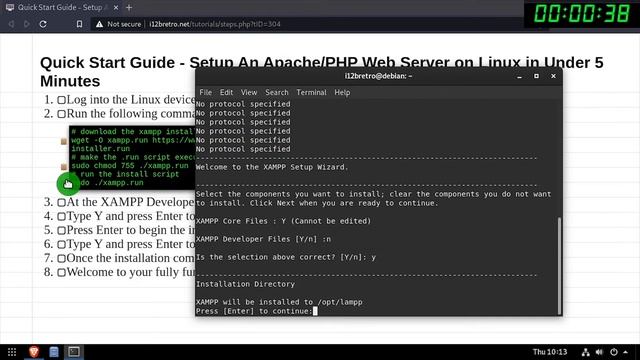This screenshot has width=640, height=360.
Task: Click 'XAMPP Core Files : Y' line
Action: click(283, 221)
